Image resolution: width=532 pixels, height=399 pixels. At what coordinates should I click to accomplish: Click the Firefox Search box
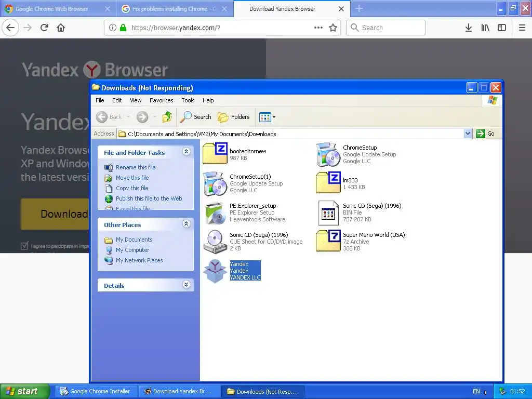[386, 28]
